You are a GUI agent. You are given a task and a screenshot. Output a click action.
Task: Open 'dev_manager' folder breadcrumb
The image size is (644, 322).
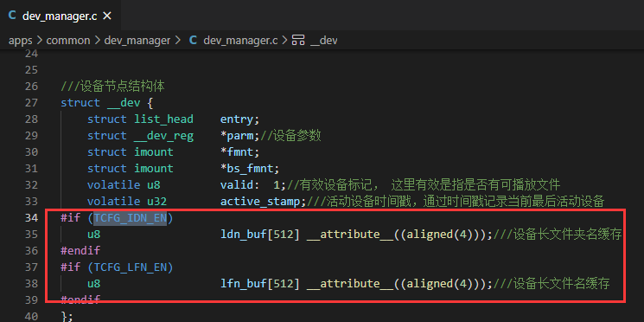pos(137,41)
